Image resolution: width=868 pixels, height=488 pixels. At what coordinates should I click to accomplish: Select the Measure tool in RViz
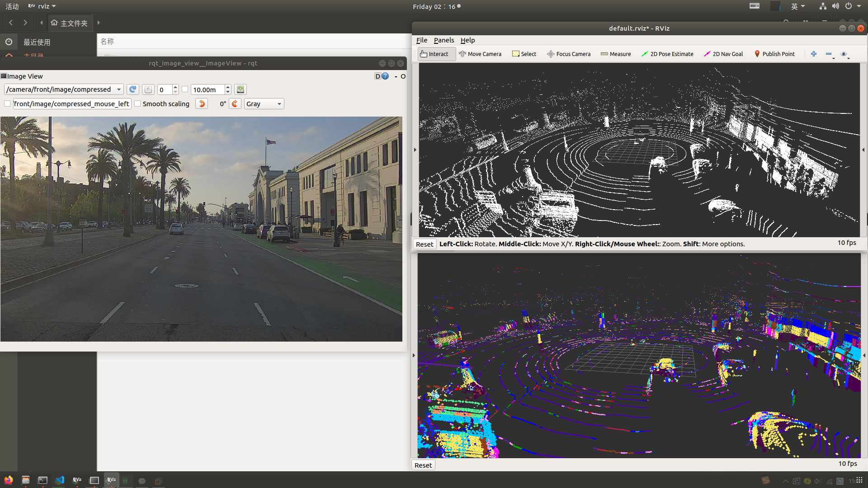pos(616,54)
